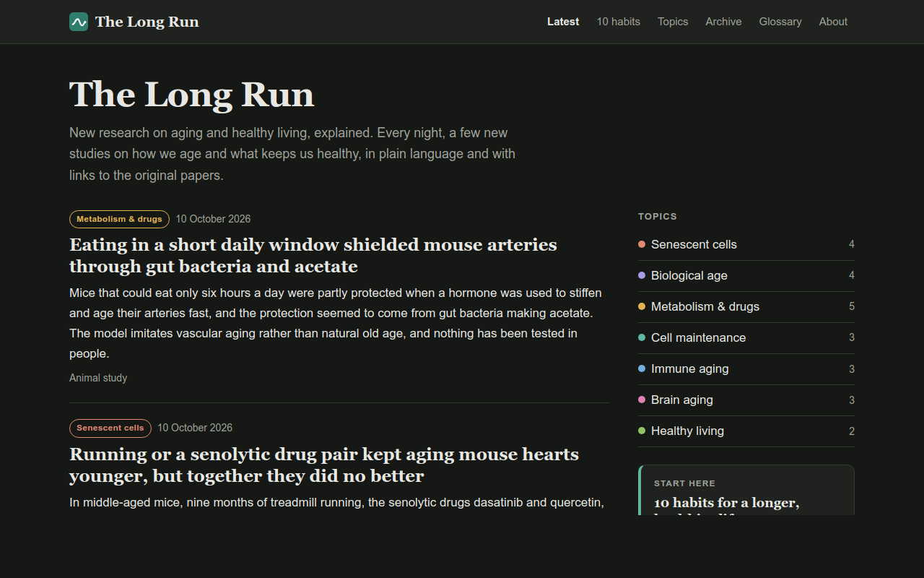The width and height of the screenshot is (924, 578).
Task: Click the Metabolism & drugs tag above the first article
Action: (119, 219)
